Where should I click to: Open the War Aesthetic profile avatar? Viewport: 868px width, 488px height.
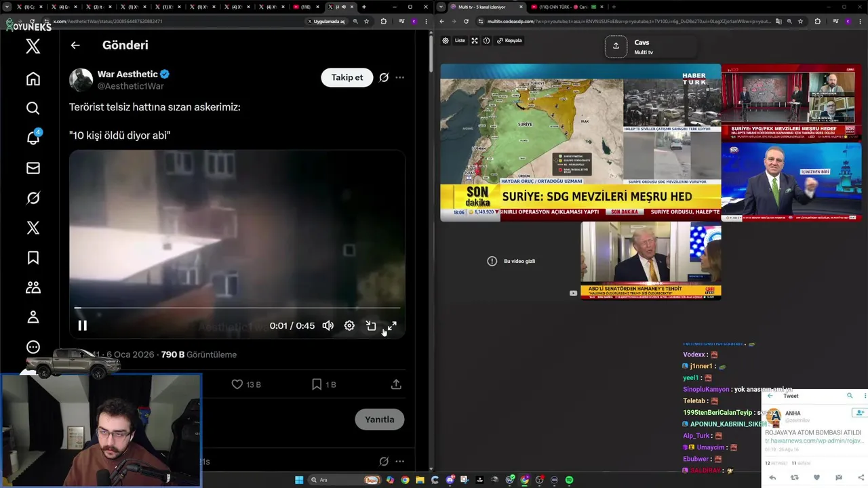pyautogui.click(x=81, y=80)
